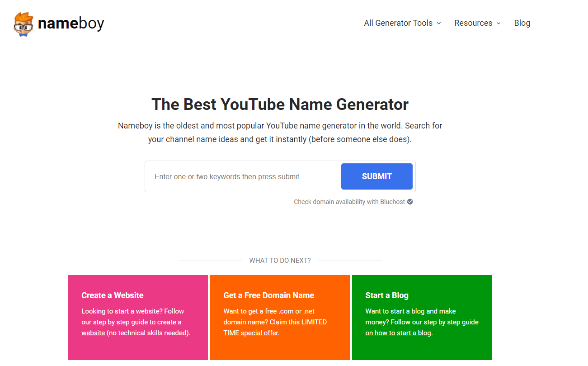Open step by step guide to create a website link

click(132, 328)
